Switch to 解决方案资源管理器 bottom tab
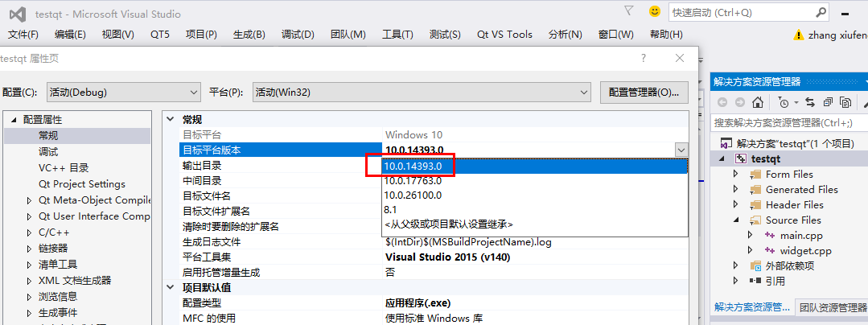Viewport: 868px width, 325px height. coord(751,307)
